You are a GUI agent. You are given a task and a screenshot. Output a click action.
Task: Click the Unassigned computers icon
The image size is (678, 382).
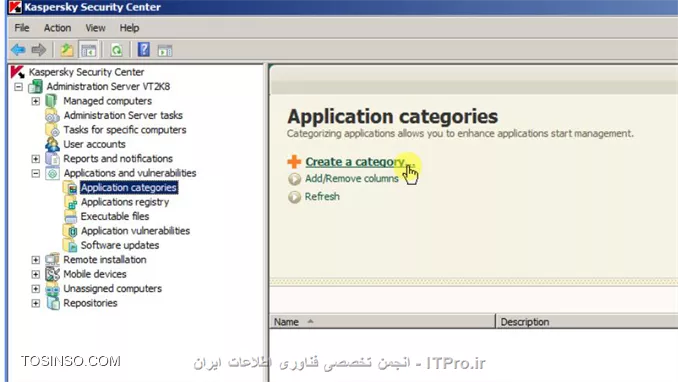52,289
